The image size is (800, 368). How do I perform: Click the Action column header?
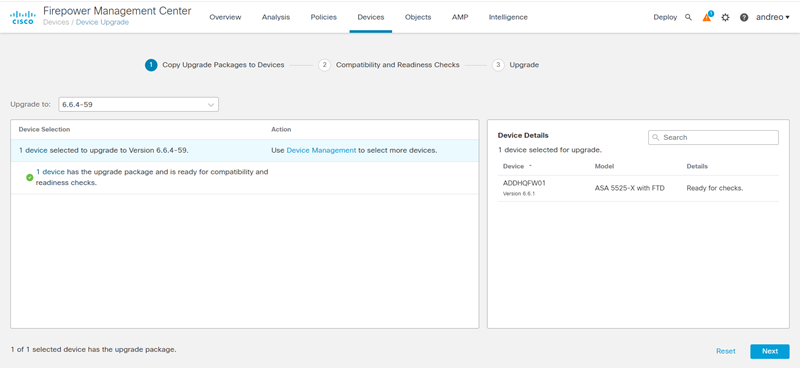point(281,130)
